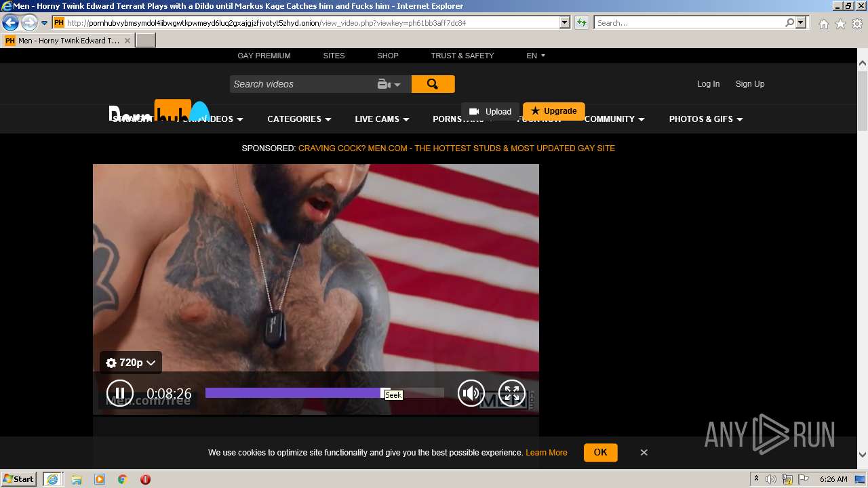
Task: Expand the CATEGORIES menu
Action: 299,119
